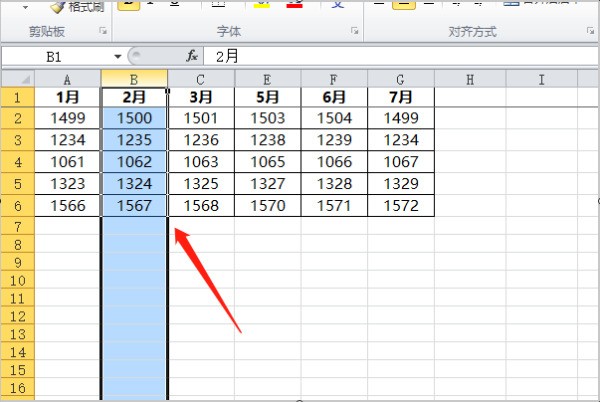Image resolution: width=600 pixels, height=402 pixels.
Task: Click the cell with value 1062
Action: pos(134,162)
